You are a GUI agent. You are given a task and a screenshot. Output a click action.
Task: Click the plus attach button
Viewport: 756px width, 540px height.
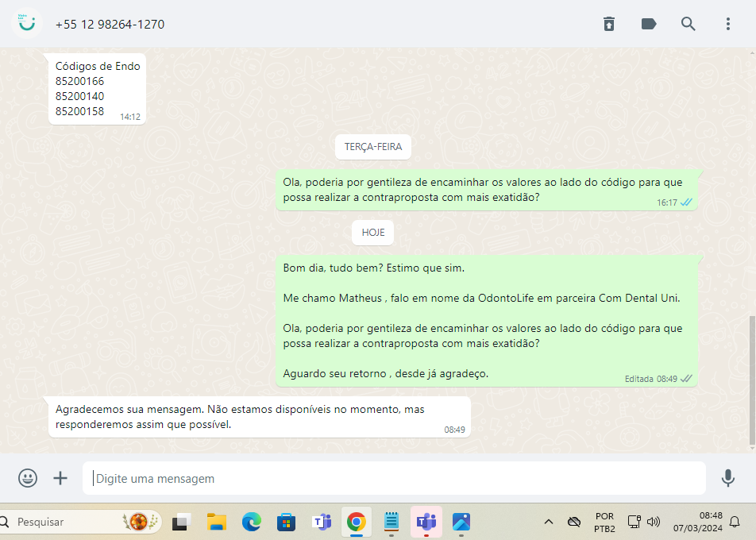(x=60, y=478)
